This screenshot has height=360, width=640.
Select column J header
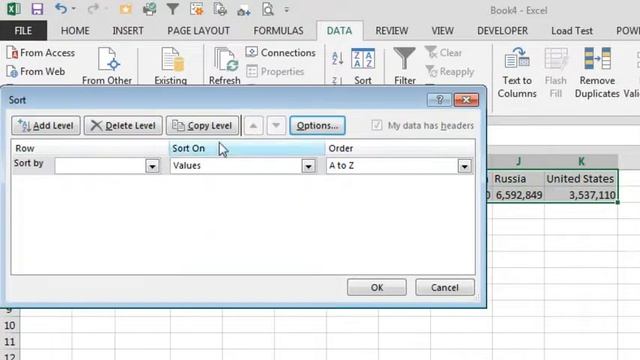518,162
